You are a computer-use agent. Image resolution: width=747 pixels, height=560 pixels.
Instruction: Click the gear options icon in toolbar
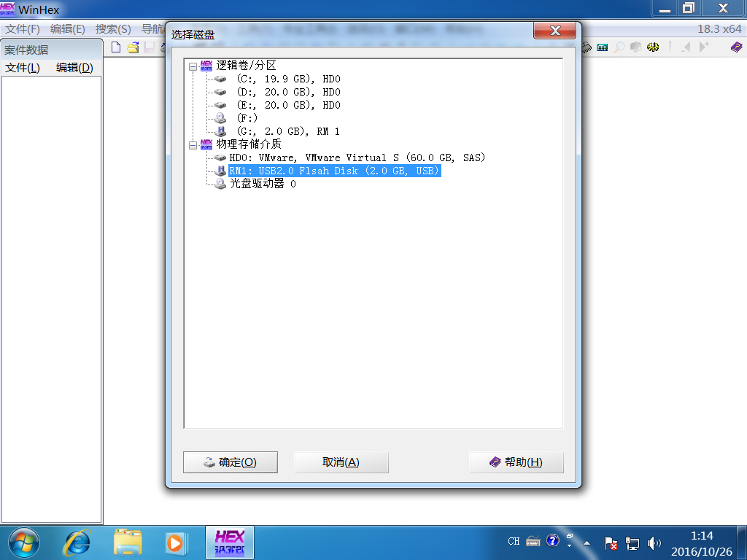click(653, 47)
